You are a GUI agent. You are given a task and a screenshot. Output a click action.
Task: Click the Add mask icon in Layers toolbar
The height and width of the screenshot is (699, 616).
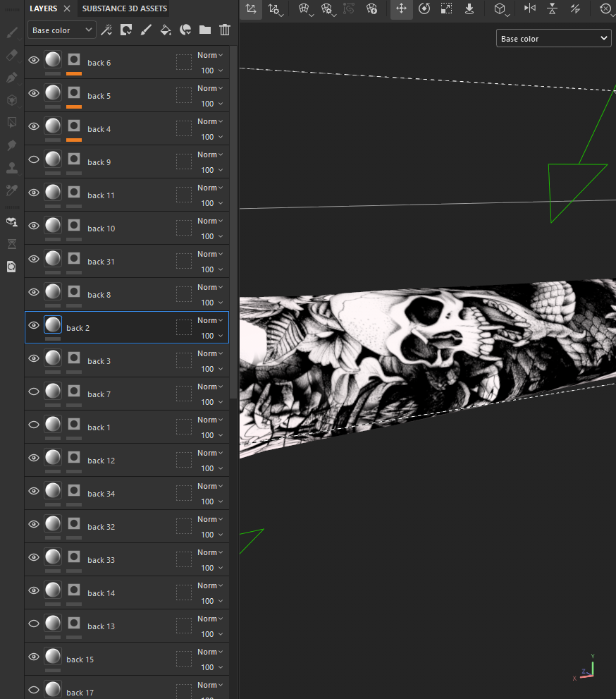126,30
